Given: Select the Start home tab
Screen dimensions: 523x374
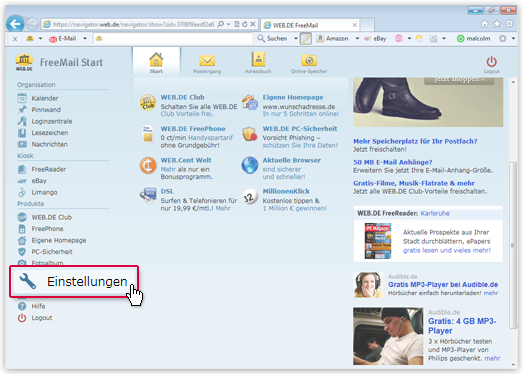Looking at the screenshot, I should (x=156, y=62).
